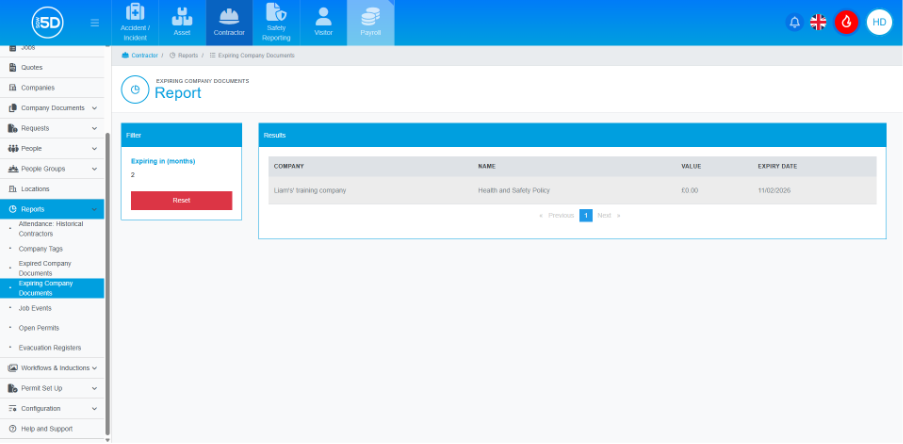Switch to the Payroll module
The width and height of the screenshot is (903, 444).
tap(370, 22)
